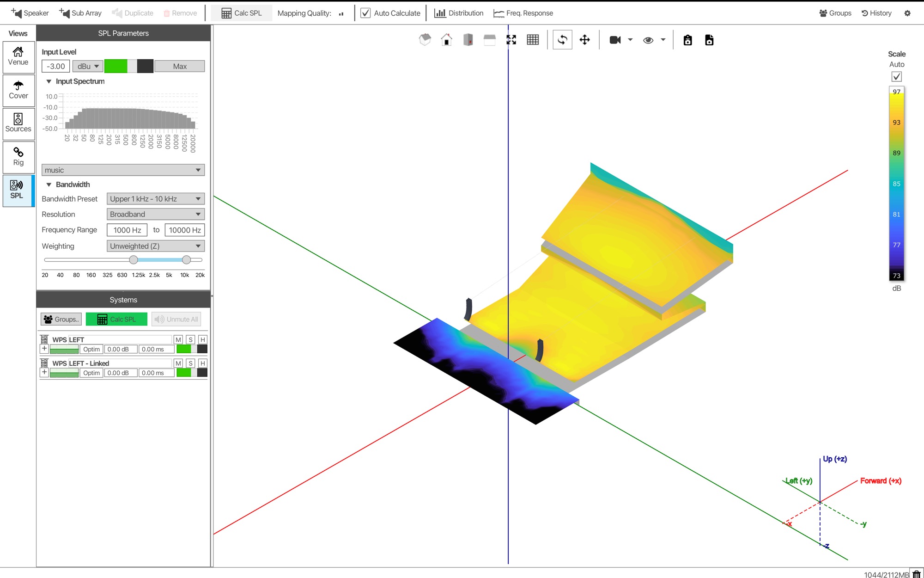Click the lower bandwidth slider handle
The height and width of the screenshot is (578, 924).
pos(134,260)
